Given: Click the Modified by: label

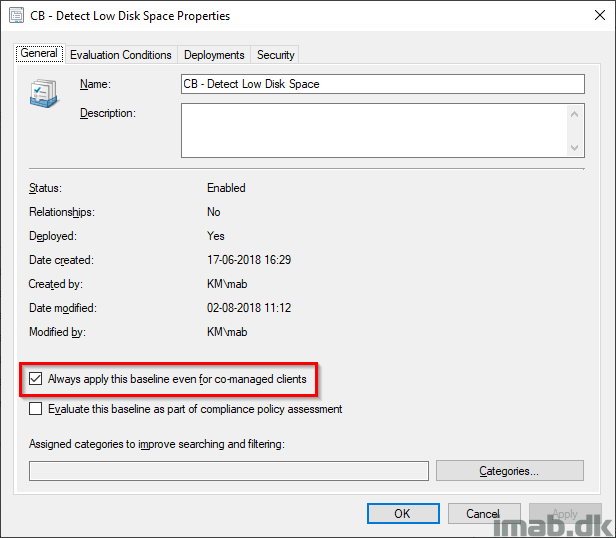Looking at the screenshot, I should pyautogui.click(x=57, y=332).
